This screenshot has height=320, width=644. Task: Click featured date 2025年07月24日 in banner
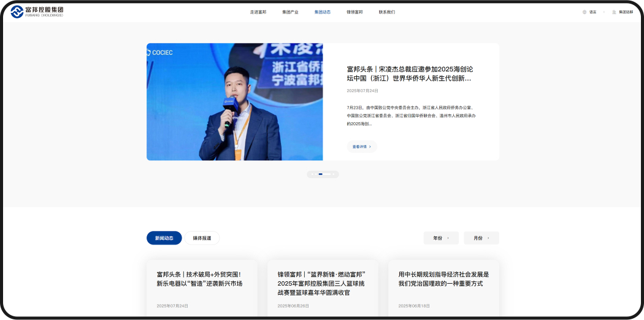362,91
